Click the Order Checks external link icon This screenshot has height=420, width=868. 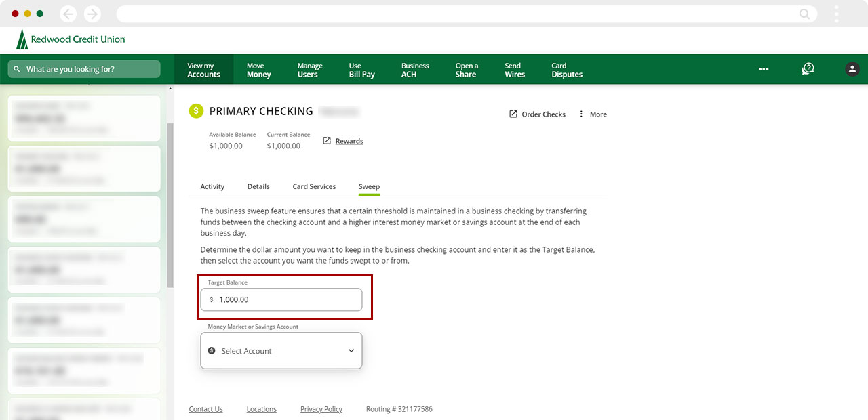pyautogui.click(x=513, y=114)
